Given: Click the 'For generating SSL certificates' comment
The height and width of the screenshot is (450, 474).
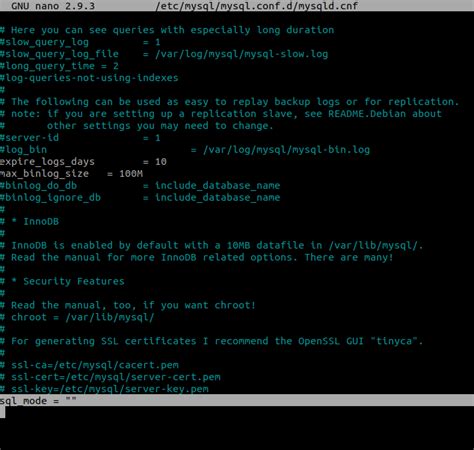Looking at the screenshot, I should tap(211, 341).
